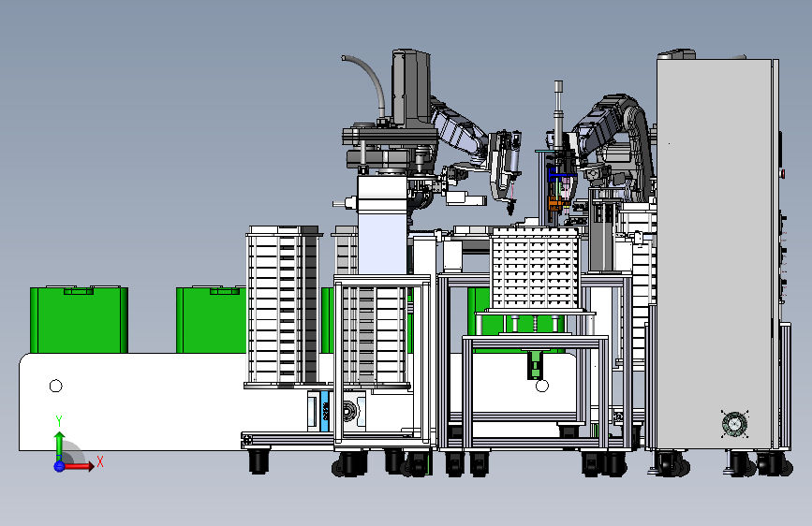Select the cooling fan on the grey cabinet
Image resolution: width=812 pixels, height=526 pixels.
pyautogui.click(x=734, y=424)
